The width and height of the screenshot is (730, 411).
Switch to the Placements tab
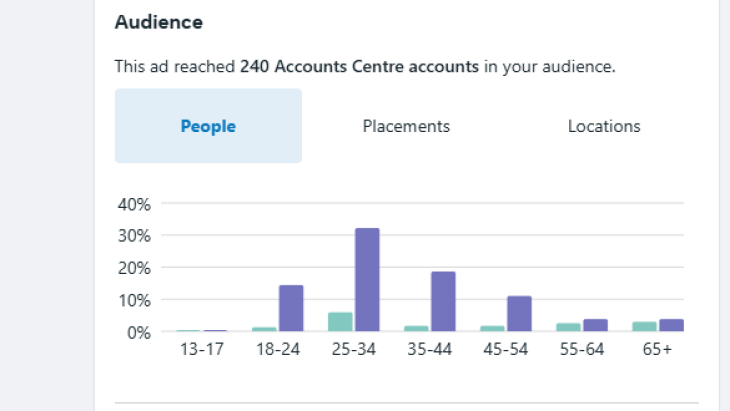coord(406,126)
